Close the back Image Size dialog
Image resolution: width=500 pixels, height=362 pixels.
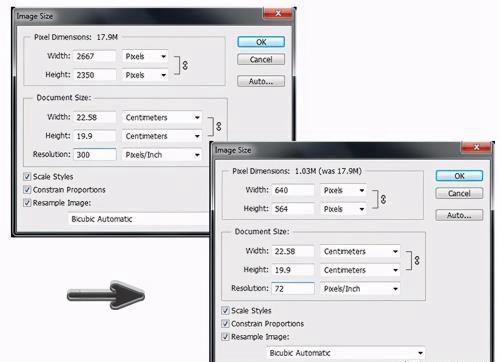click(278, 13)
